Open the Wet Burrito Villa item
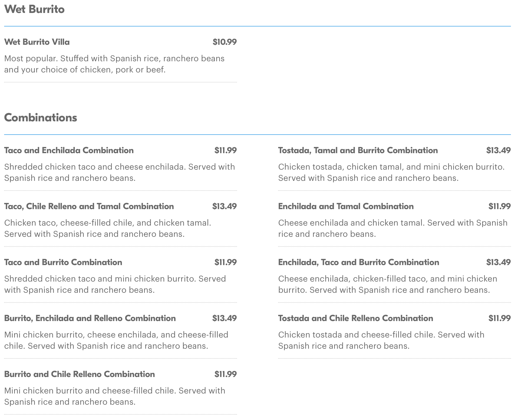The image size is (518, 420). click(37, 42)
